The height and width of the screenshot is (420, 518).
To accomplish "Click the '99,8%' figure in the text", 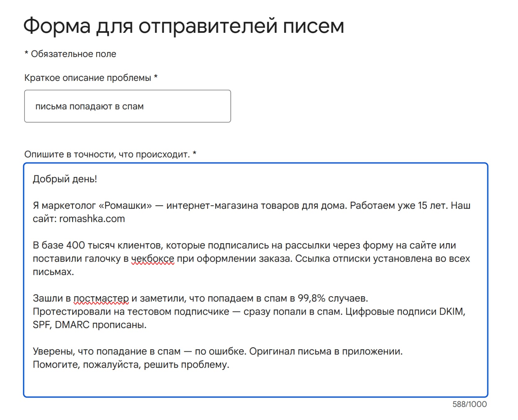I will [x=311, y=298].
